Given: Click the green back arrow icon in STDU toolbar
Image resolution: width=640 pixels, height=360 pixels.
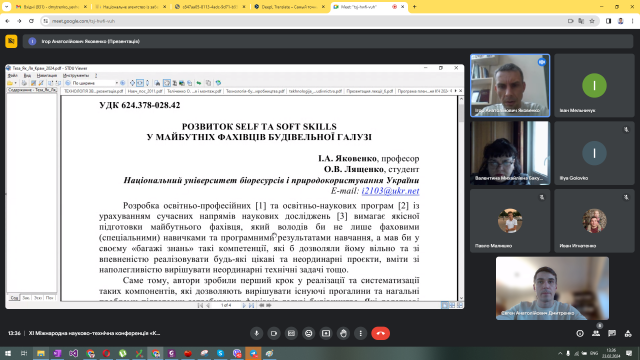Looking at the screenshot, I should coord(199,83).
